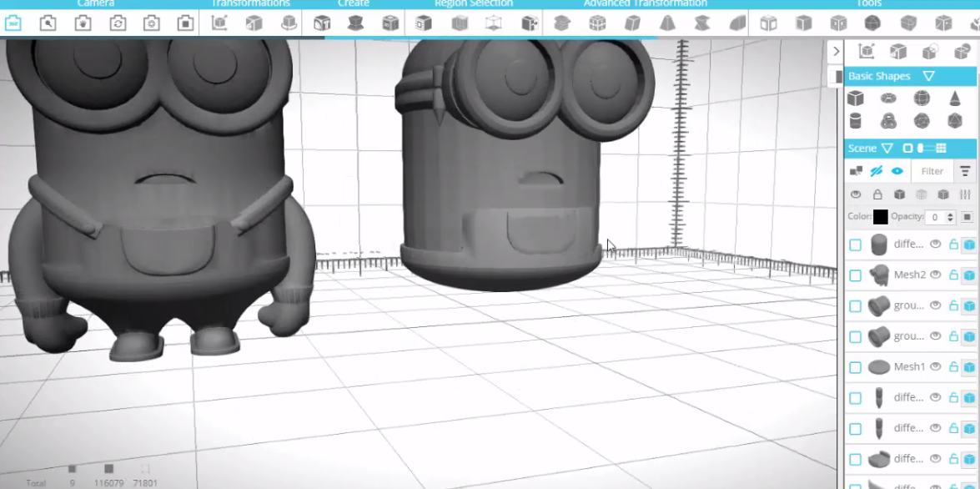This screenshot has width=980, height=489.
Task: Activate the 360 camera view tool
Action: point(13,23)
